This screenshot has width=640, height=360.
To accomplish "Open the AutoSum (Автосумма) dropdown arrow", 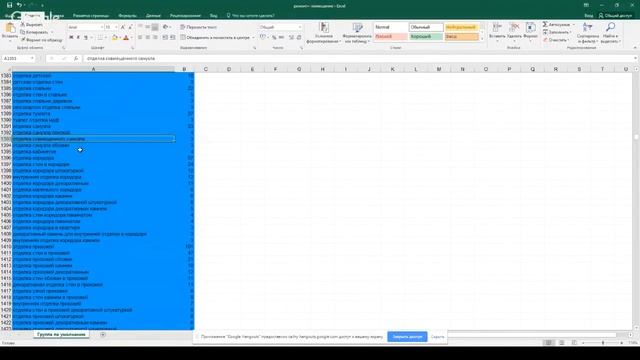I will pyautogui.click(x=573, y=24).
